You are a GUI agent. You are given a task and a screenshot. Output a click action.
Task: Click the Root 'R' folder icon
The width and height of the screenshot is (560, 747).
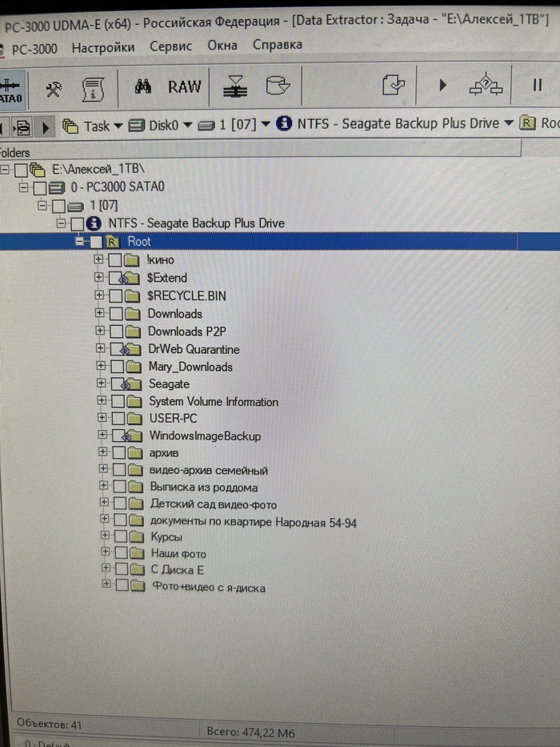[112, 242]
